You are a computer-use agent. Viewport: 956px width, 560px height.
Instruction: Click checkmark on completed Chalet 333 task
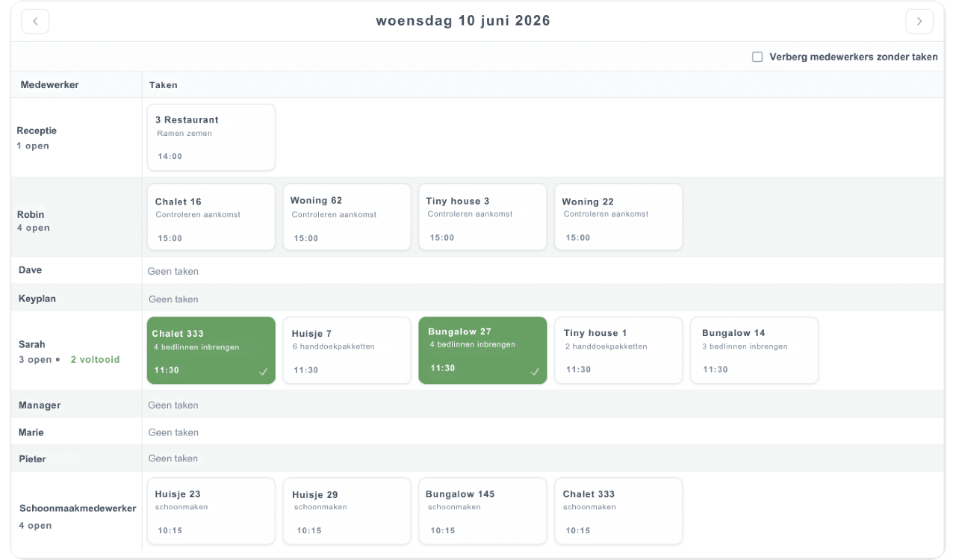pos(263,372)
